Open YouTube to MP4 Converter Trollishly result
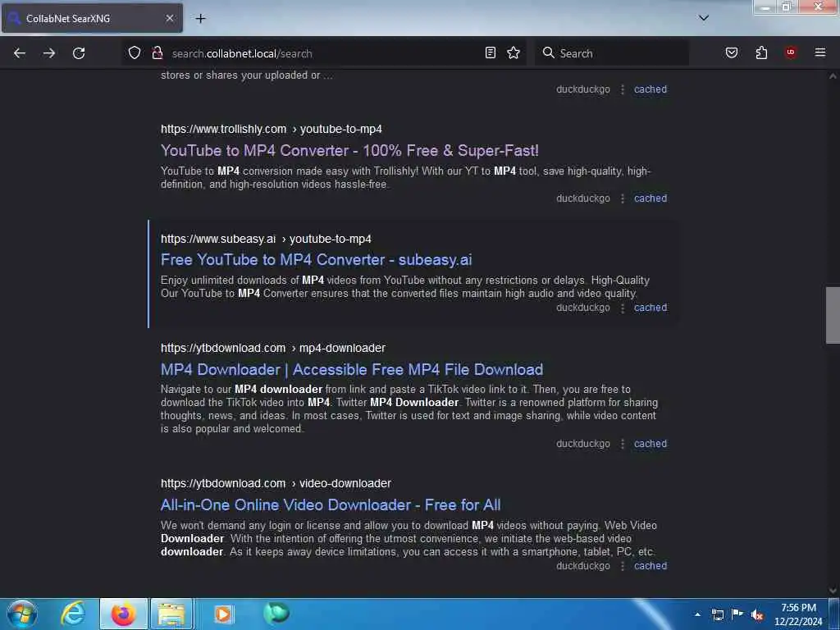The width and height of the screenshot is (840, 630). (x=349, y=151)
